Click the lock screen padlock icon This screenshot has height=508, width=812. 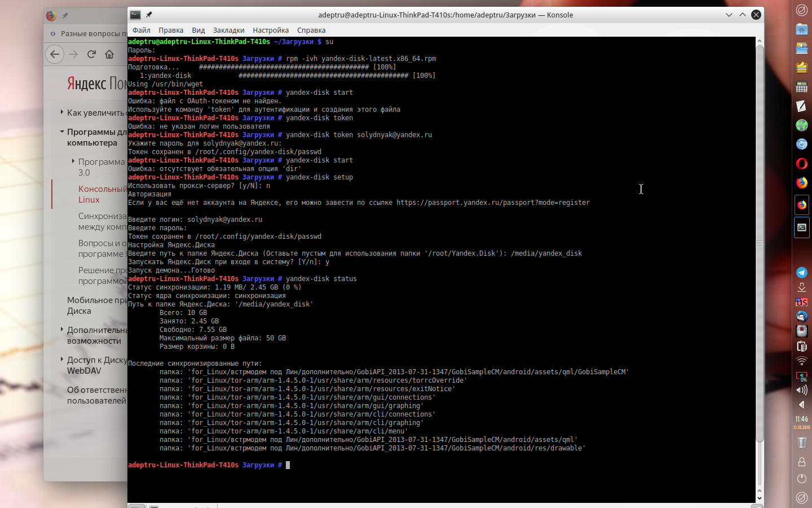[801, 462]
